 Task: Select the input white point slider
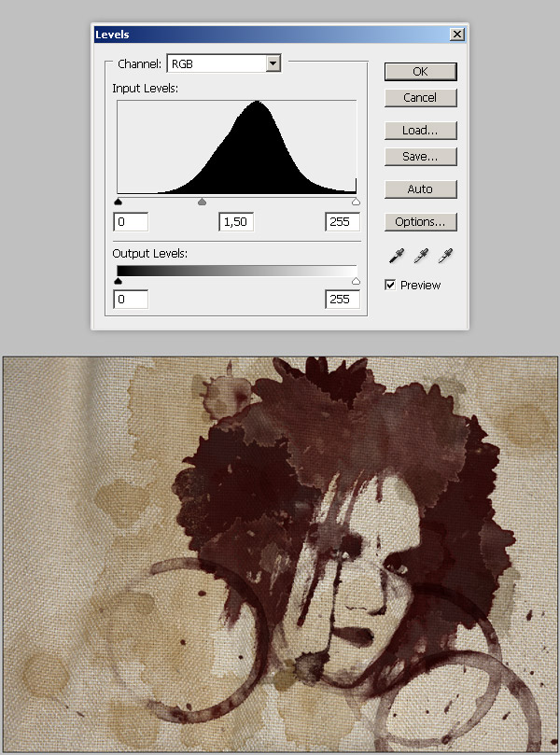coord(356,202)
